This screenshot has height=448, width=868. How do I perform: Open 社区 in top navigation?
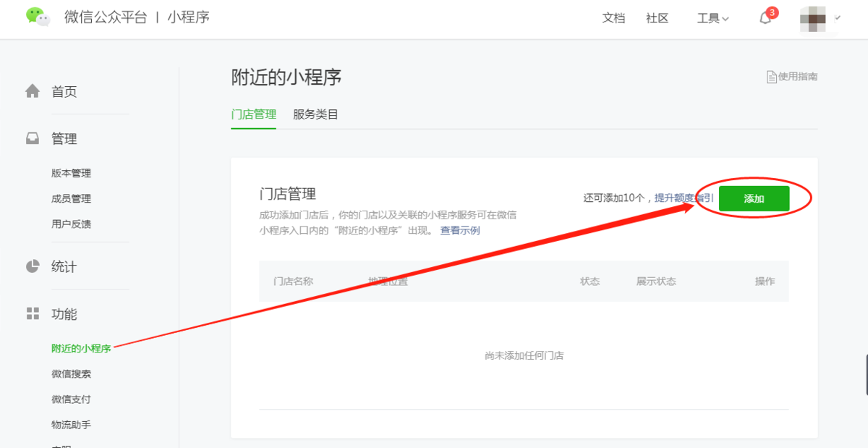tap(657, 19)
